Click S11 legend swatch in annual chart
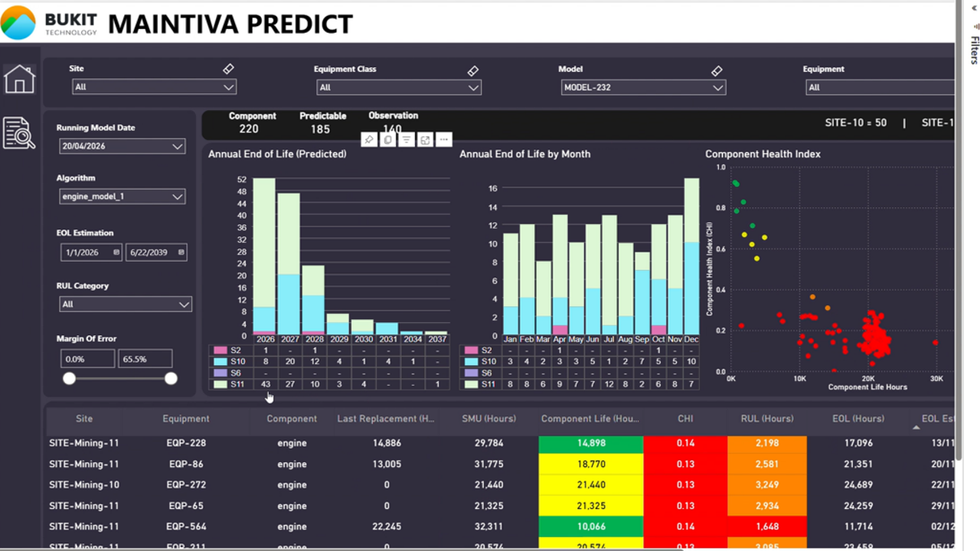Screen dimensions: 980x551 tap(220, 385)
